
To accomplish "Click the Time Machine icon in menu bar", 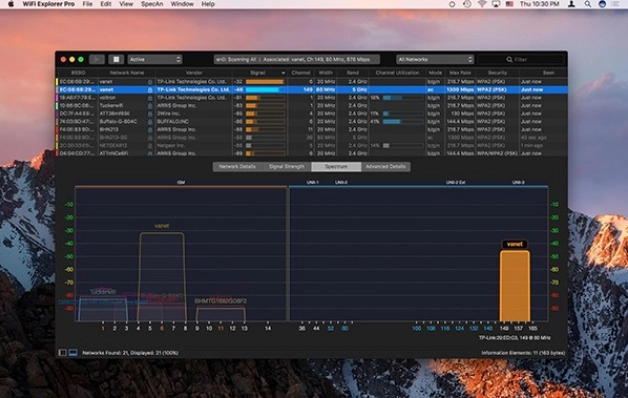I will (467, 4).
